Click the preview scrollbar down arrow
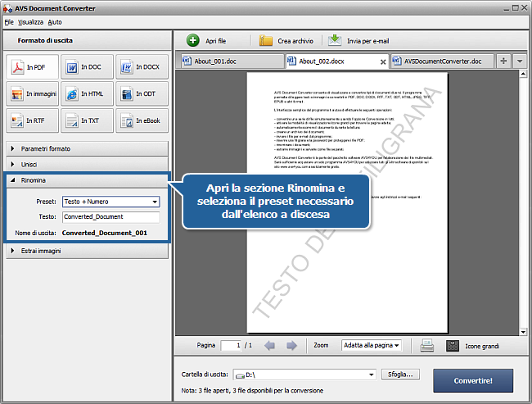532x404 pixels. click(x=523, y=332)
